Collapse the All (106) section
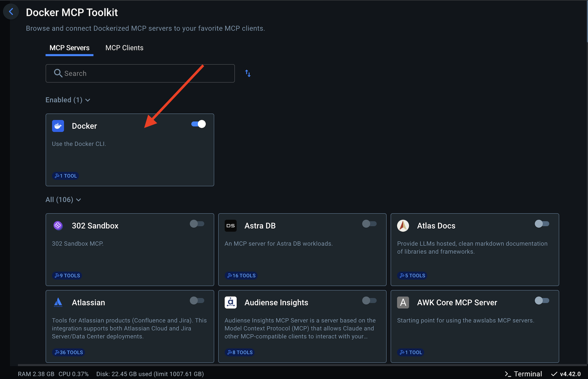 pos(63,200)
